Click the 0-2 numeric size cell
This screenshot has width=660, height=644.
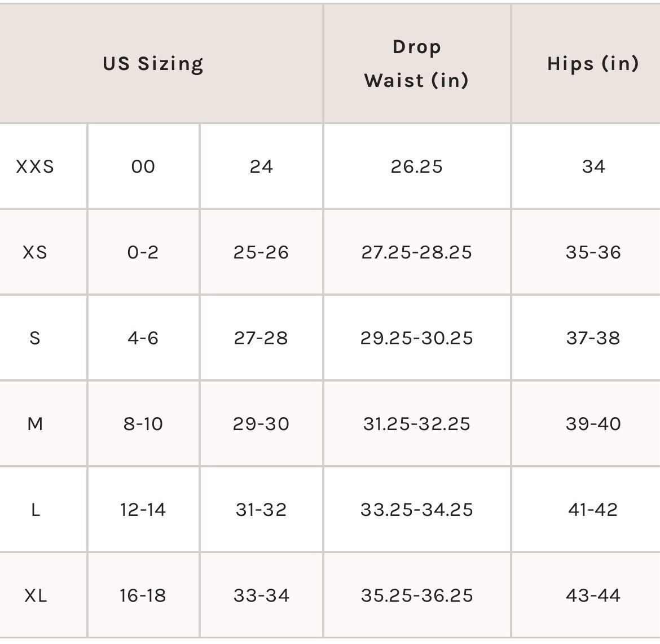tap(143, 252)
